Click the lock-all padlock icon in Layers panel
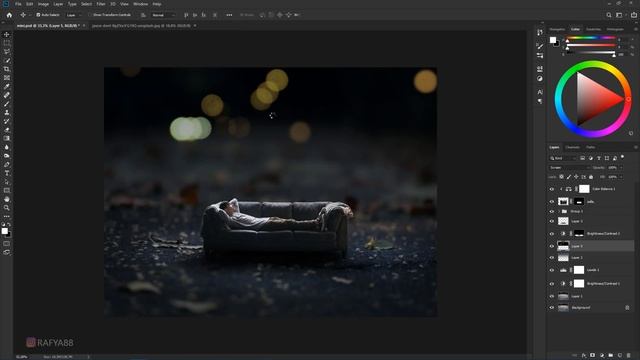 click(591, 177)
